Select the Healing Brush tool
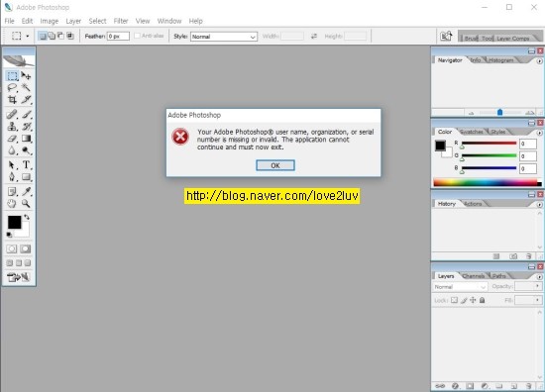This screenshot has height=392, width=545. point(12,114)
